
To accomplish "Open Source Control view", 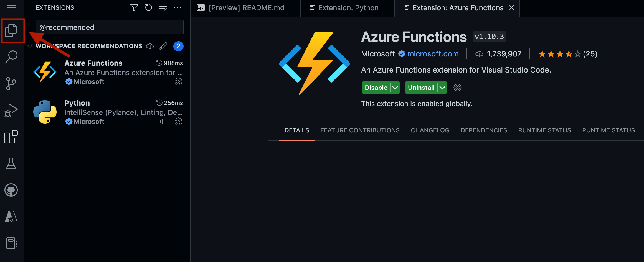I will click(11, 83).
